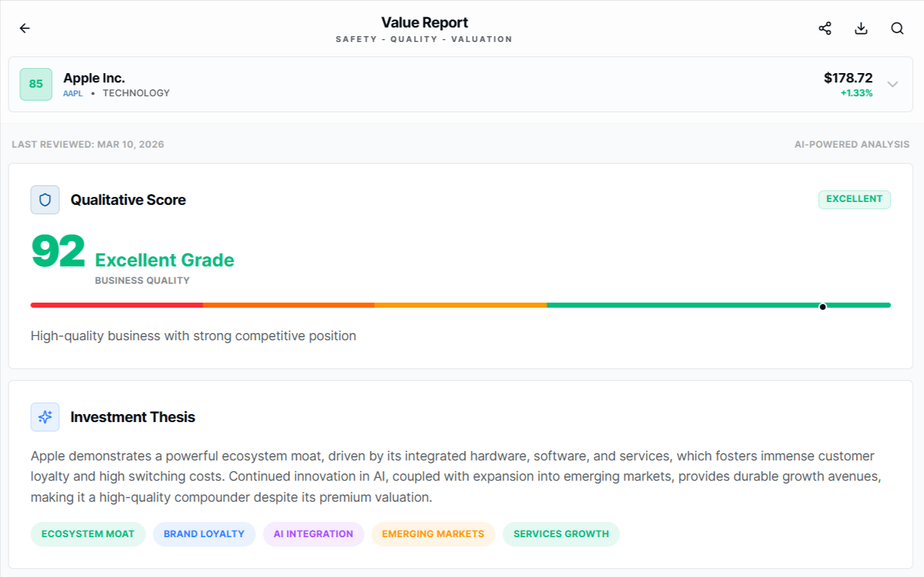
Task: Click the AI Integration tag
Action: (x=314, y=534)
